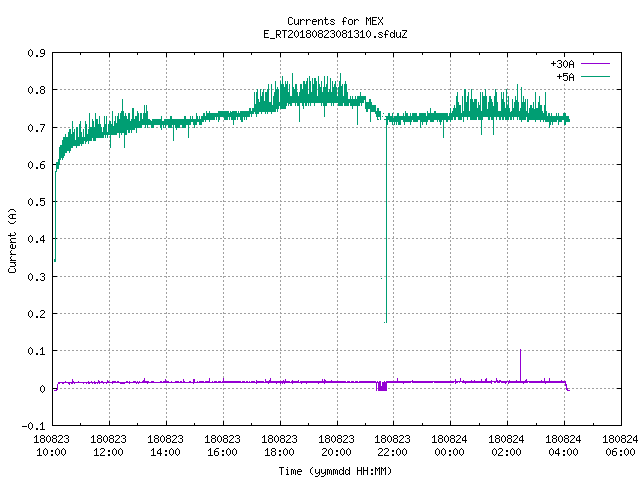Screen dimensions: 640x480
Task: Click the 180824 06:00 x-axis tick label
Action: click(620, 446)
